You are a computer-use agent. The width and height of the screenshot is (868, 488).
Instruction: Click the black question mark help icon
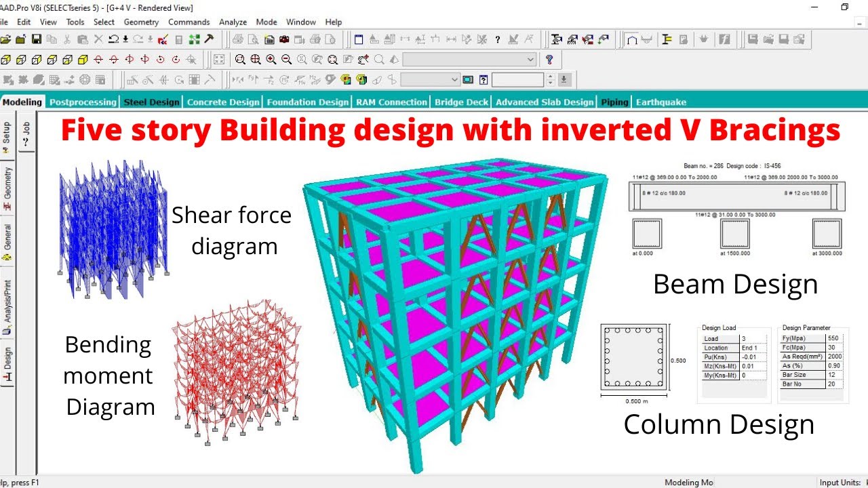click(497, 39)
